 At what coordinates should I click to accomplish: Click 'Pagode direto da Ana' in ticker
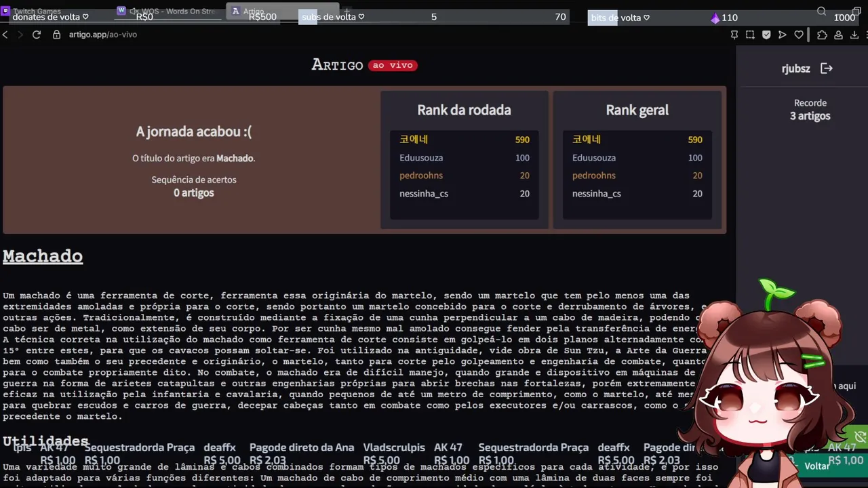(302, 447)
